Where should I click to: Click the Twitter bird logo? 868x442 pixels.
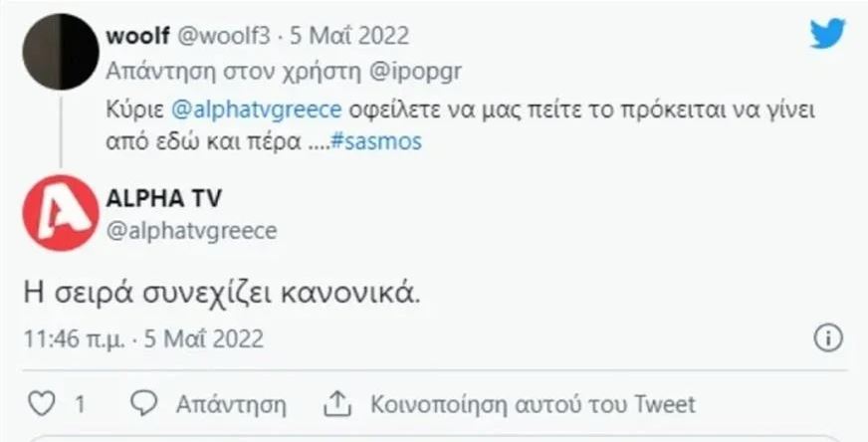point(826,34)
